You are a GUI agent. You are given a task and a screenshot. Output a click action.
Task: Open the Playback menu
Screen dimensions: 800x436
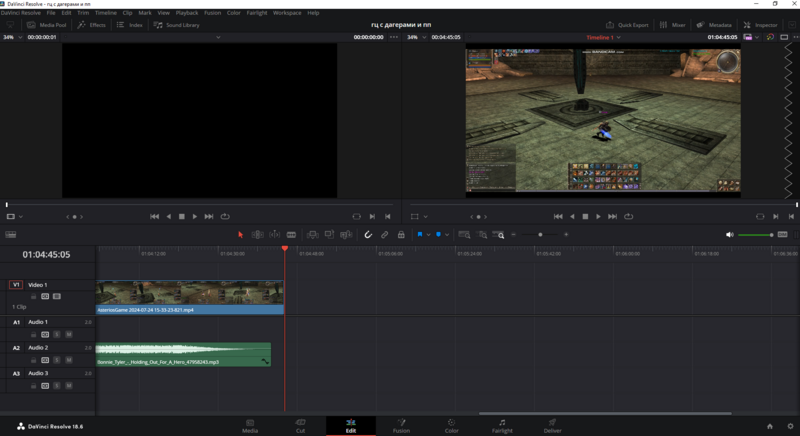pyautogui.click(x=187, y=13)
